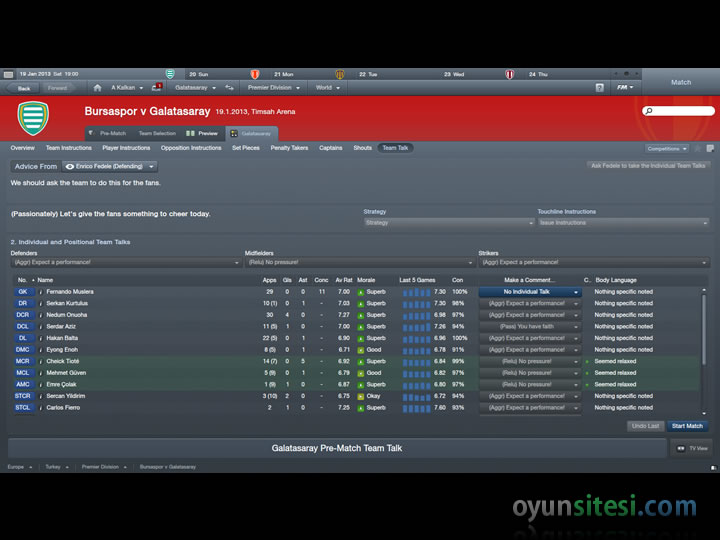Click info icon for Carlos Fierro
This screenshot has height=540, width=720.
click(41, 408)
